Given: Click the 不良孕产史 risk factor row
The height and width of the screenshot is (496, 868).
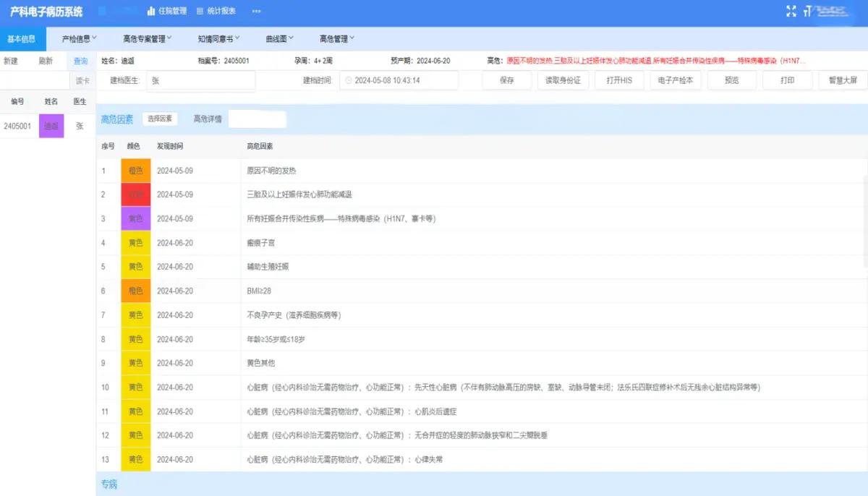Looking at the screenshot, I should [482, 315].
